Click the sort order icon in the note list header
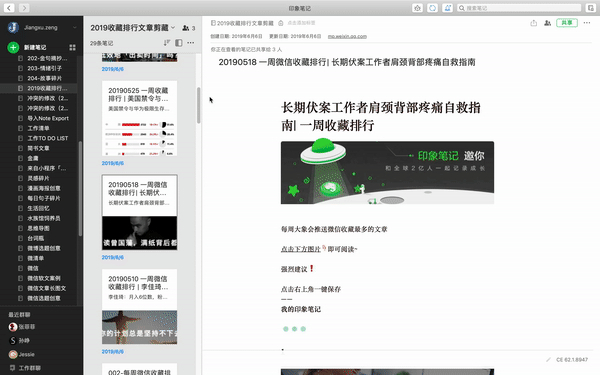600x375 pixels. click(167, 43)
